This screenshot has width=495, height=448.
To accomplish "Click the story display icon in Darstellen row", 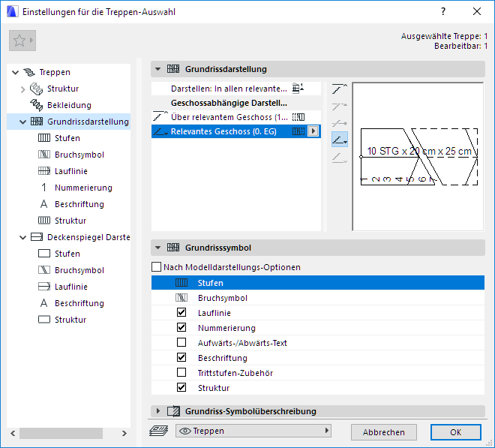I will pos(298,88).
